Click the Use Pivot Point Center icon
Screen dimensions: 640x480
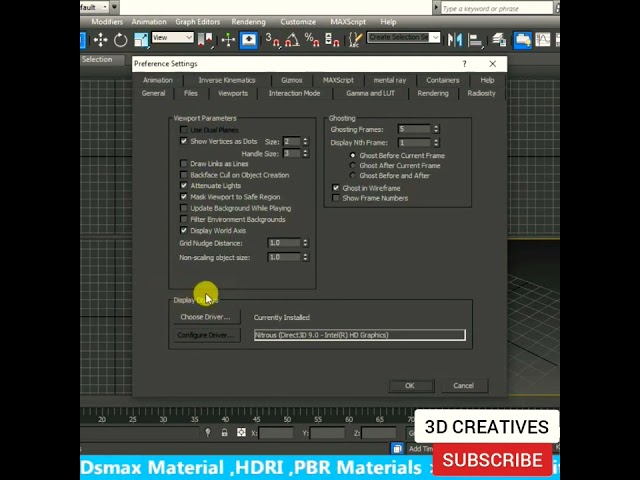click(205, 40)
